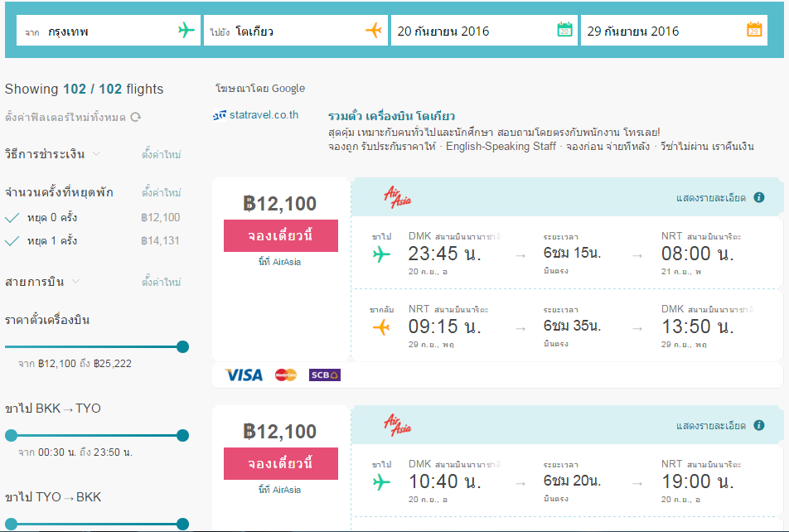Click the info icon on the second AirAsia flight
789x532 pixels.
click(759, 425)
